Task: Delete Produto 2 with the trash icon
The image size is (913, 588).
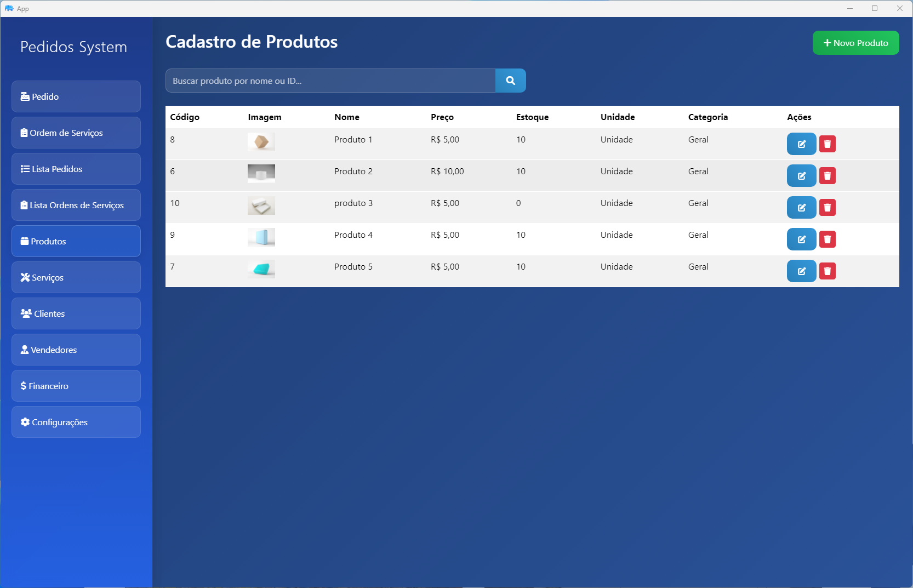Action: (827, 176)
